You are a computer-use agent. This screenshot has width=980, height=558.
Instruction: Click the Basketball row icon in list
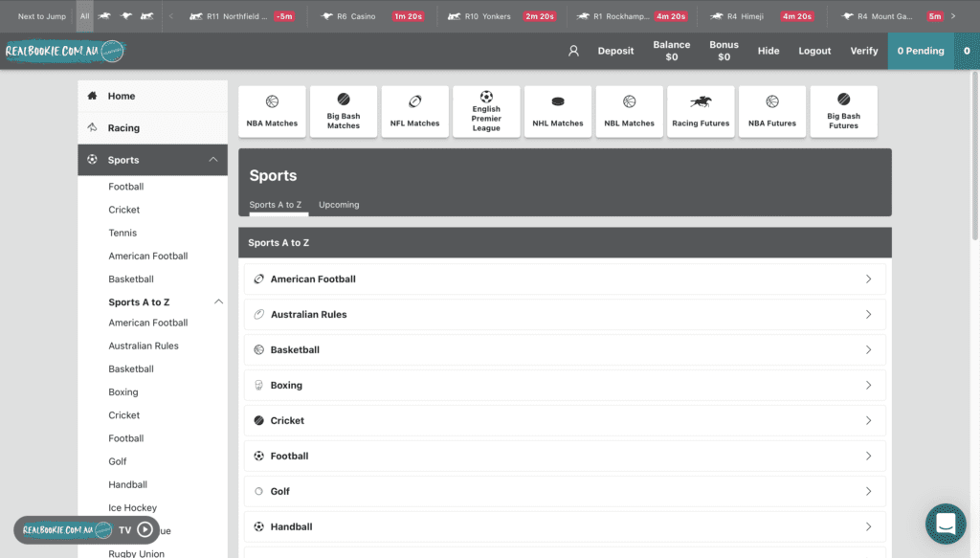pos(258,350)
